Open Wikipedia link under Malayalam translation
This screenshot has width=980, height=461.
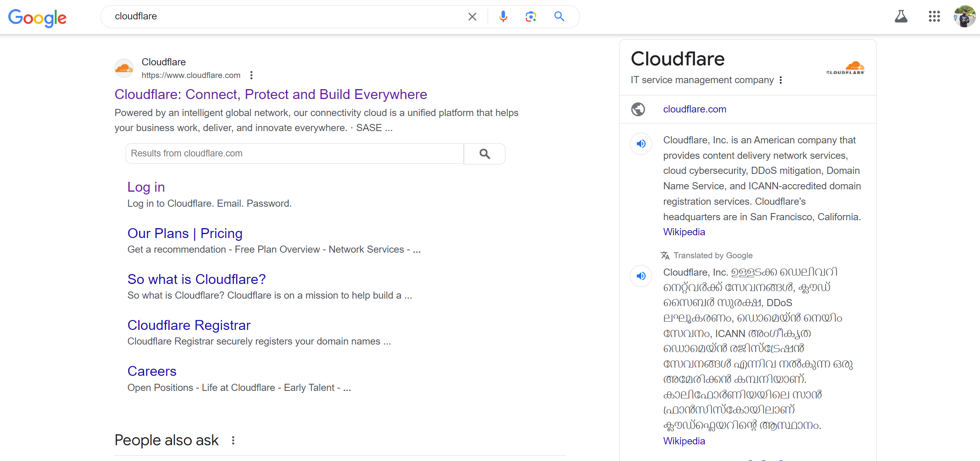point(684,441)
